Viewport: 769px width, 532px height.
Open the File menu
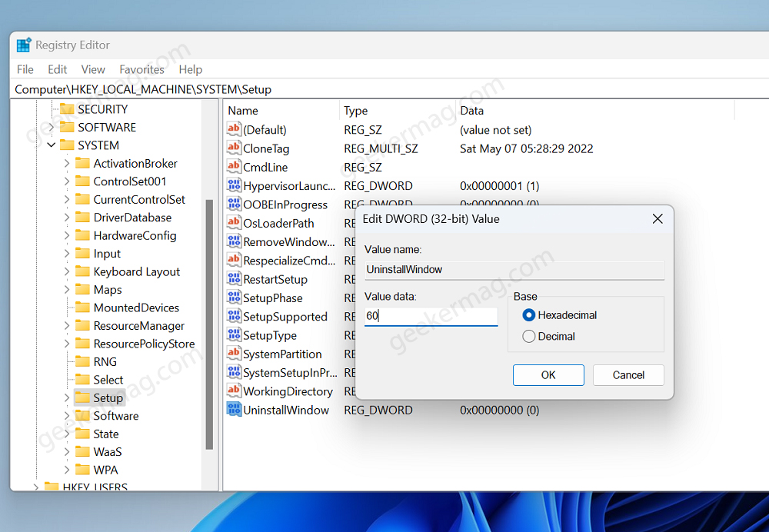tap(25, 70)
